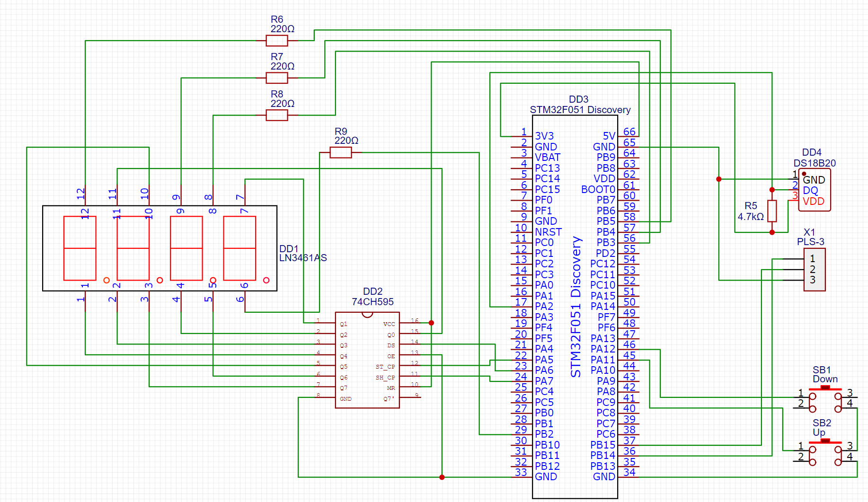Click the 'Up' label of SB2
Viewport: 868px width, 502px height.
click(819, 432)
